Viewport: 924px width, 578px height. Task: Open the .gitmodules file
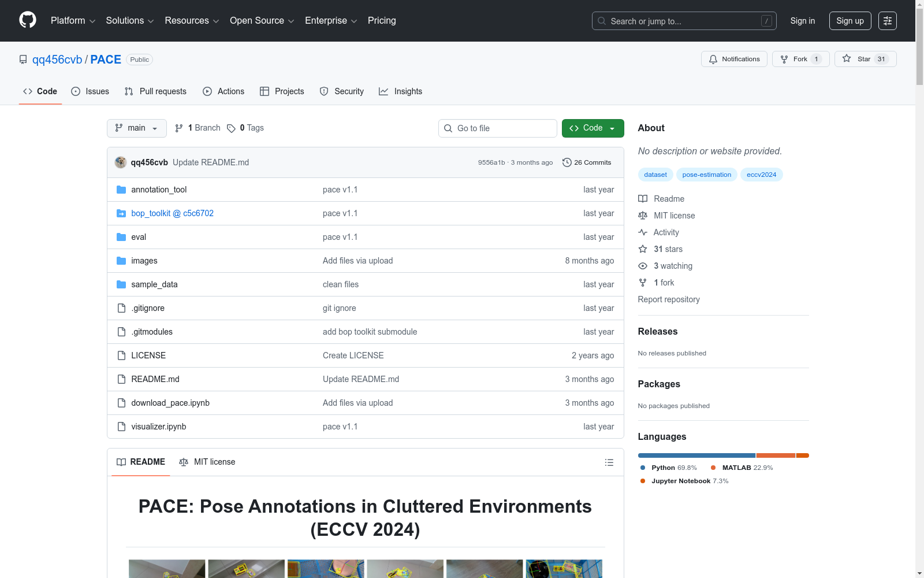pyautogui.click(x=152, y=332)
